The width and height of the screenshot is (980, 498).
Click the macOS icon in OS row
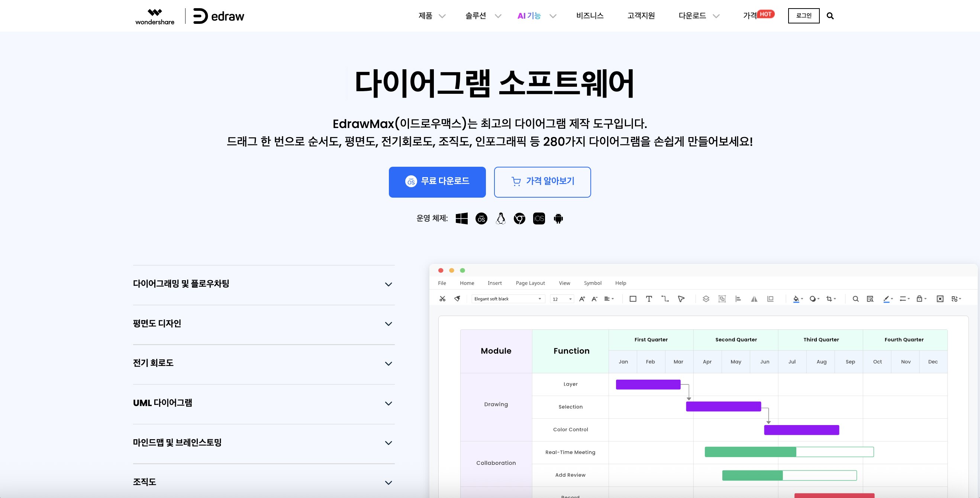[x=481, y=218]
